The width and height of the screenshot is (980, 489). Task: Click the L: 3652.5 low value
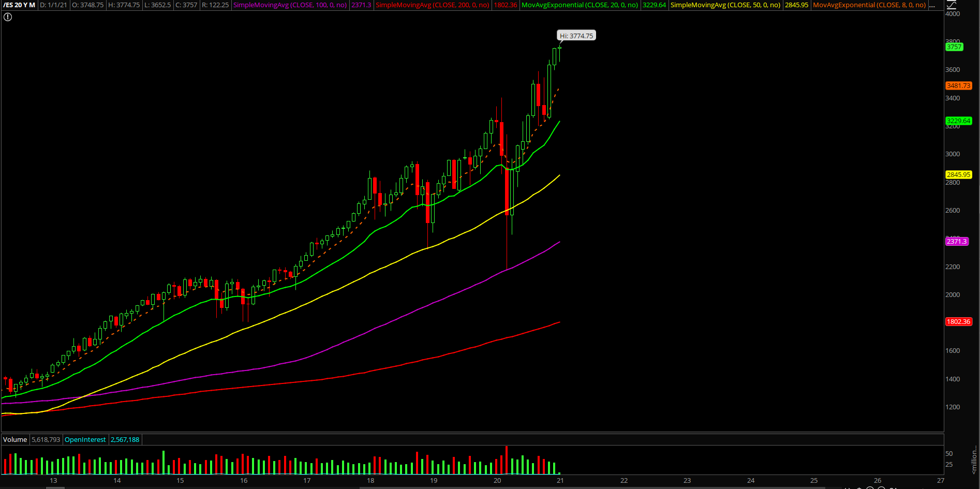[157, 5]
